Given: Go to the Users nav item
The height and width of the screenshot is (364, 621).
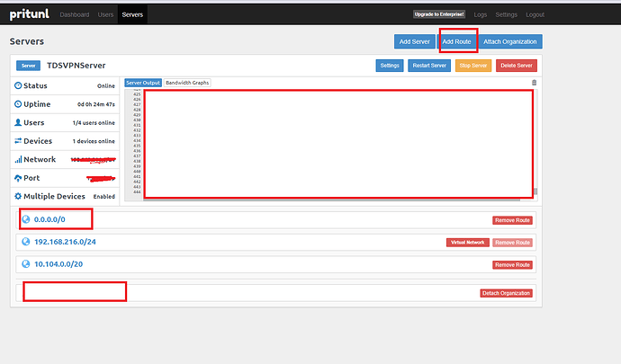Looking at the screenshot, I should (105, 14).
